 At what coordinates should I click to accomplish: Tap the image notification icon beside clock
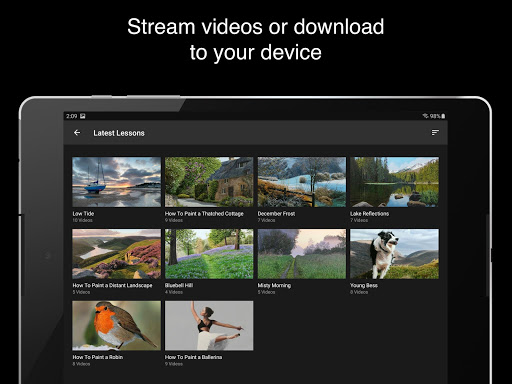click(x=83, y=116)
